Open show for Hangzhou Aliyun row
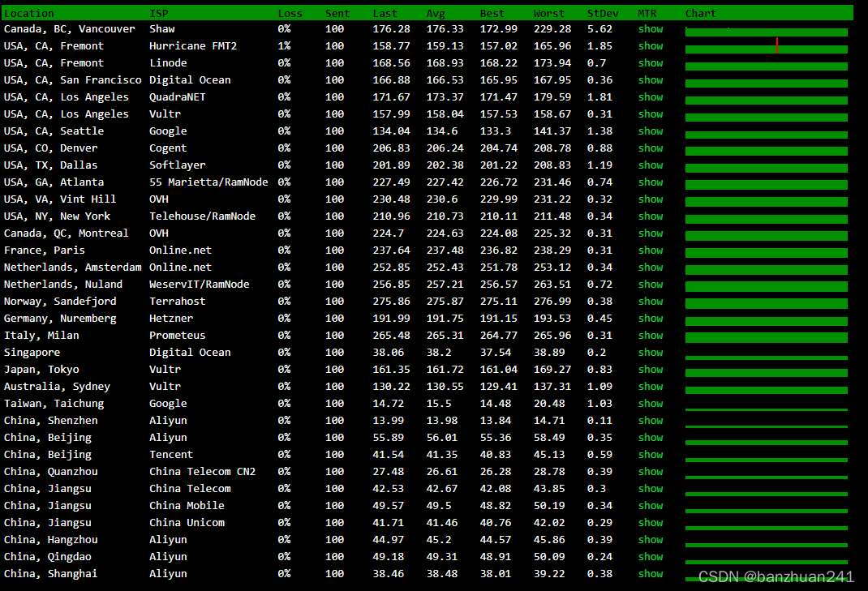Image resolution: width=868 pixels, height=591 pixels. point(651,540)
